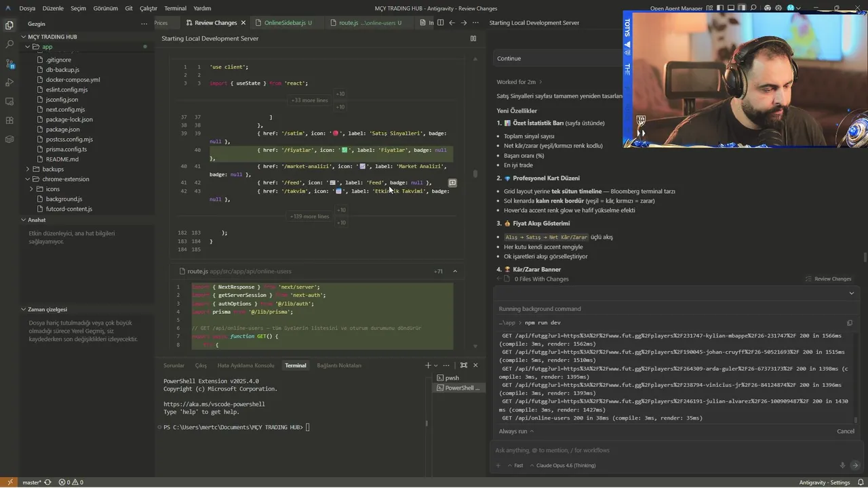
Task: Click Review Changes link in agent panel
Action: pyautogui.click(x=828, y=279)
